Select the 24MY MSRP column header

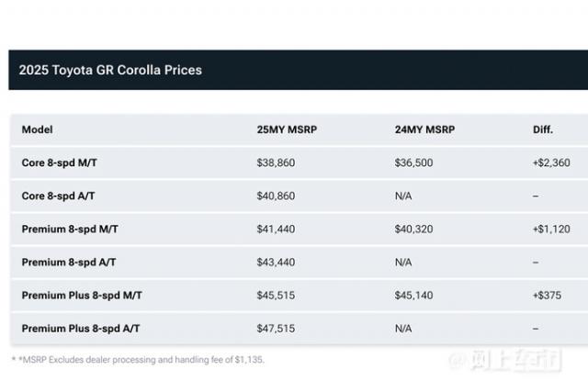[424, 129]
